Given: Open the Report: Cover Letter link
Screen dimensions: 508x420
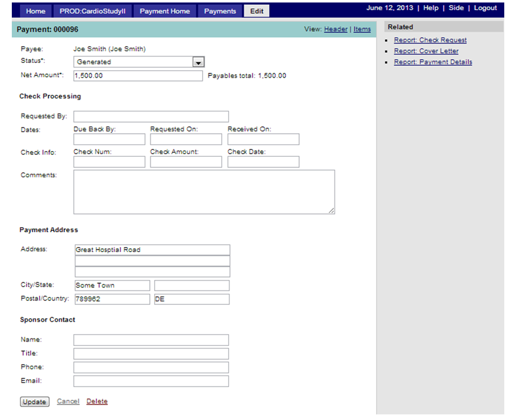Looking at the screenshot, I should point(426,51).
